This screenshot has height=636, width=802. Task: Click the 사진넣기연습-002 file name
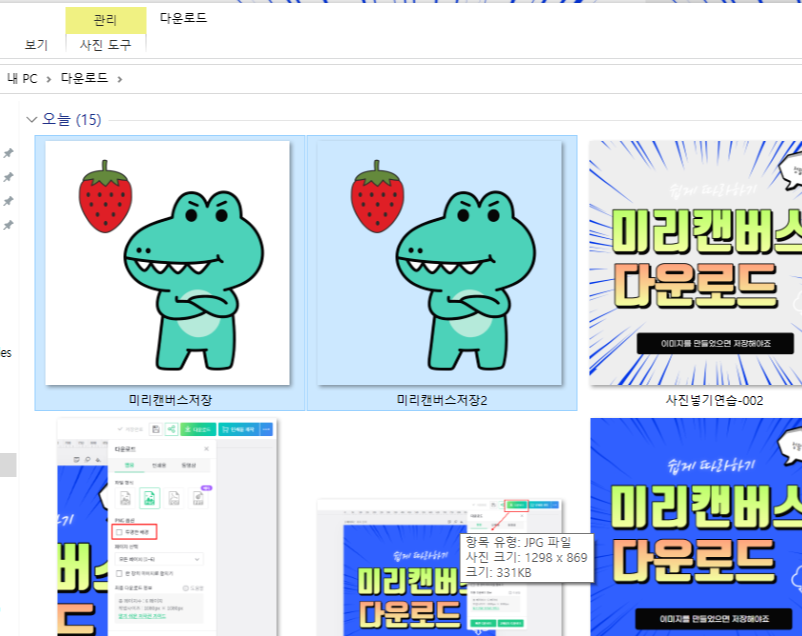pos(714,400)
